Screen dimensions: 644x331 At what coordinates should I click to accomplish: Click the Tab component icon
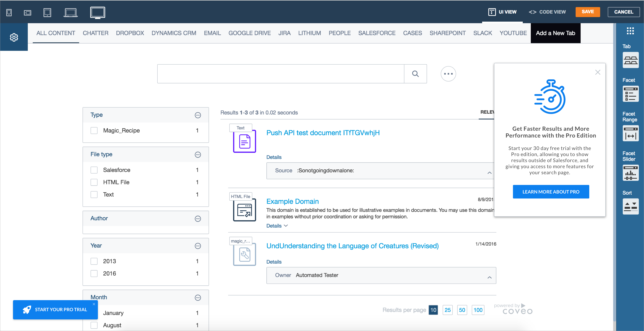pyautogui.click(x=630, y=60)
